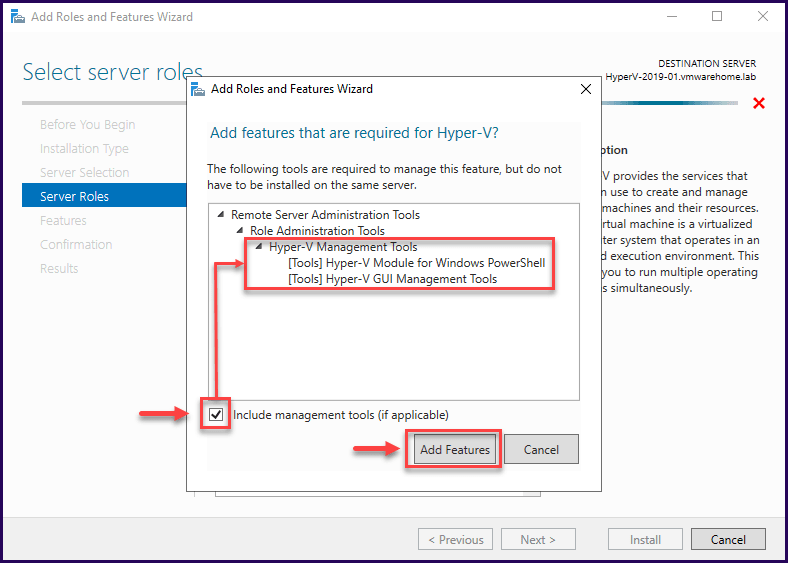The width and height of the screenshot is (788, 563).
Task: Maximize the main wizard window
Action: (717, 17)
